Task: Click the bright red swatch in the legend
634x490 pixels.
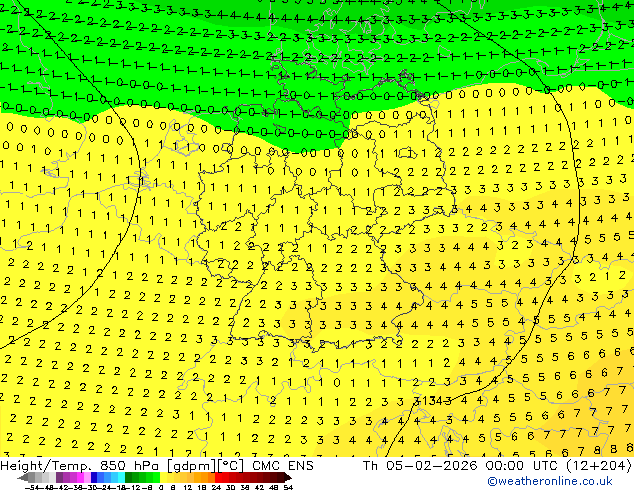Action: pyautogui.click(x=218, y=477)
